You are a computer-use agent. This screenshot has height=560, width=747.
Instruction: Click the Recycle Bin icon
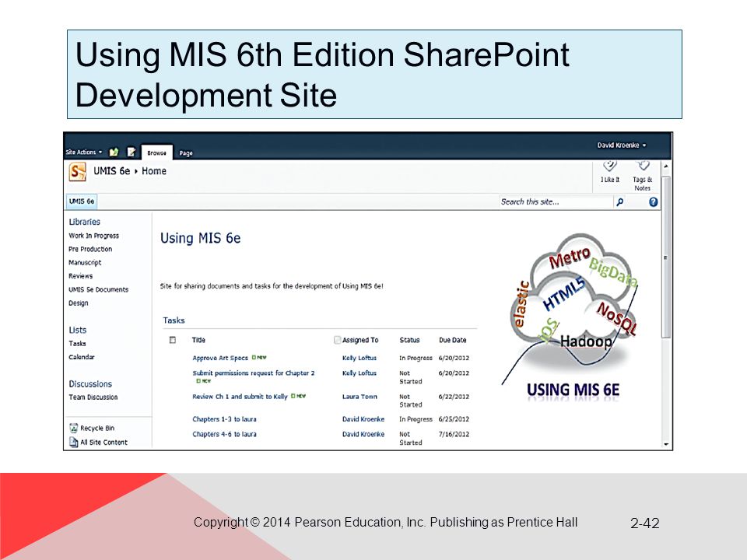(x=73, y=428)
